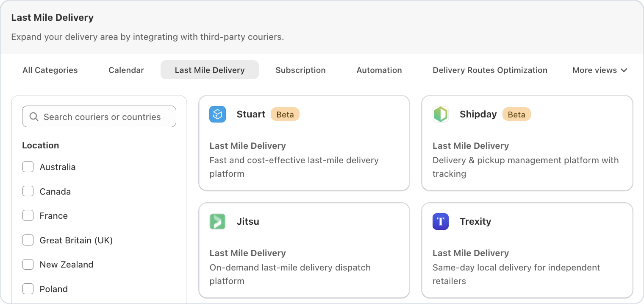This screenshot has height=304, width=644.
Task: Open the Automation tab
Action: point(379,70)
